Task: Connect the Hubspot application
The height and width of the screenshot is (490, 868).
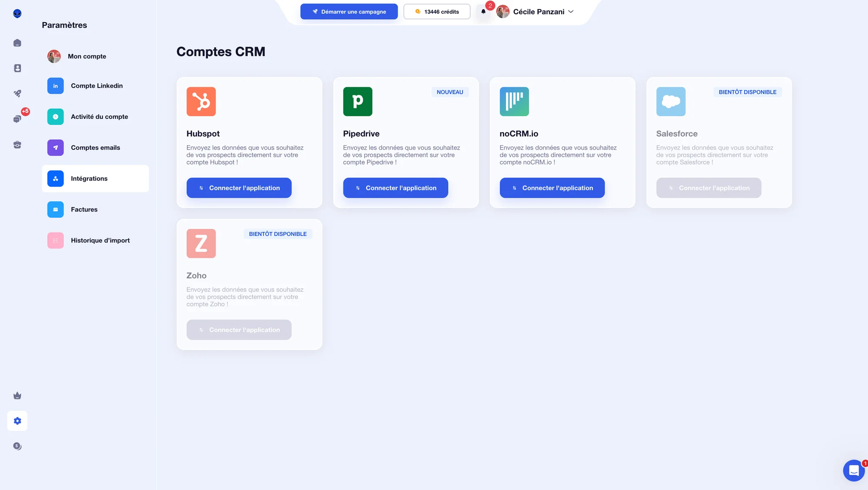Action: 239,188
